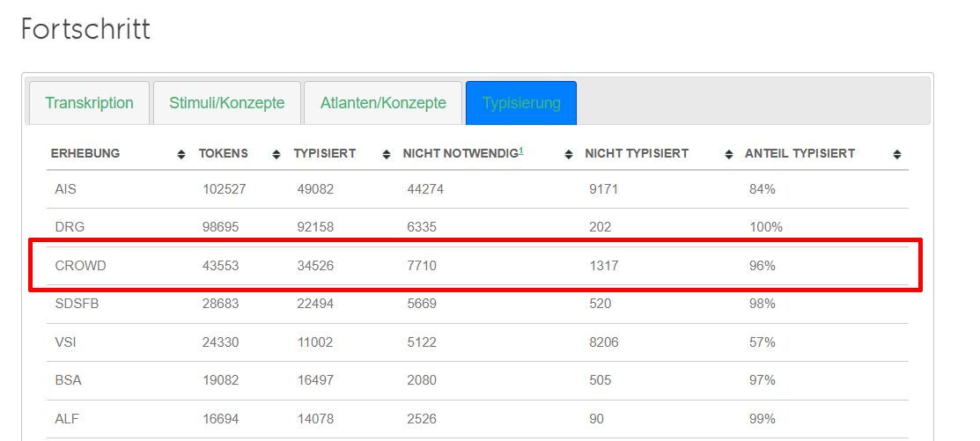The height and width of the screenshot is (441, 980).
Task: Click sort arrows beside TYPISIERT column
Action: coord(386,154)
